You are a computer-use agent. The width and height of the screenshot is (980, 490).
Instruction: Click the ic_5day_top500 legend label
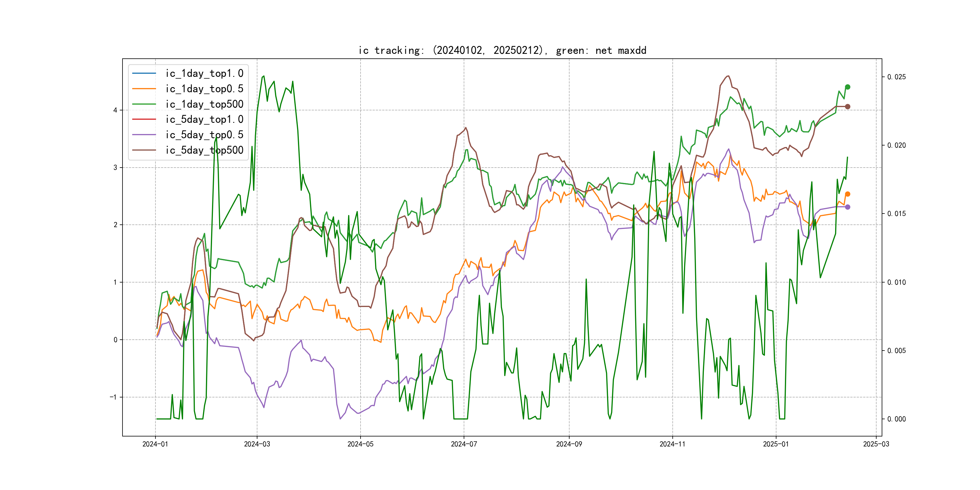click(x=204, y=150)
